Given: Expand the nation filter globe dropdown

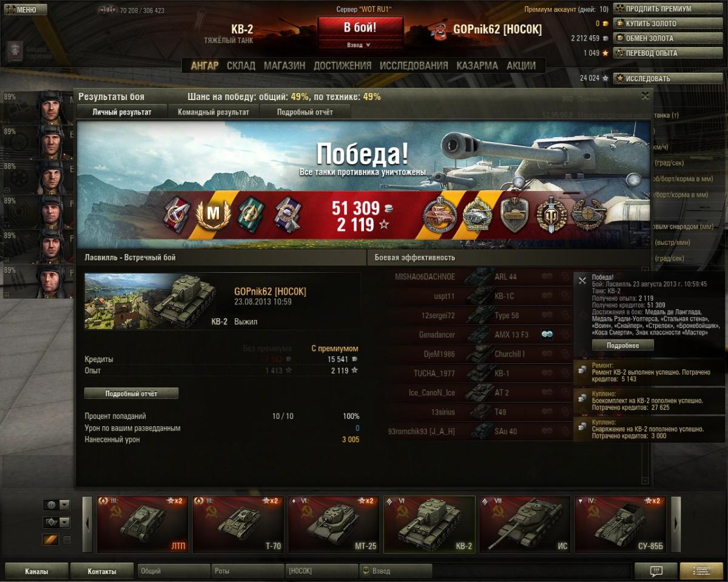Looking at the screenshot, I should pyautogui.click(x=56, y=505).
